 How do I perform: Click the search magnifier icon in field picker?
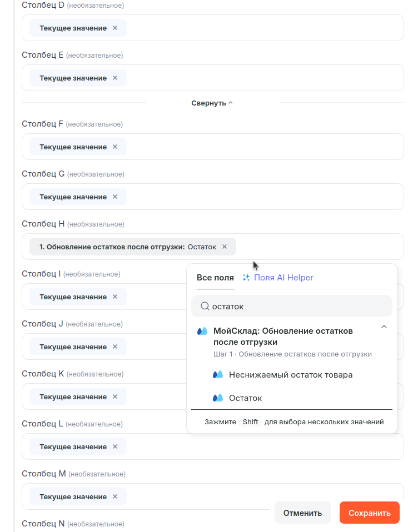coord(205,306)
